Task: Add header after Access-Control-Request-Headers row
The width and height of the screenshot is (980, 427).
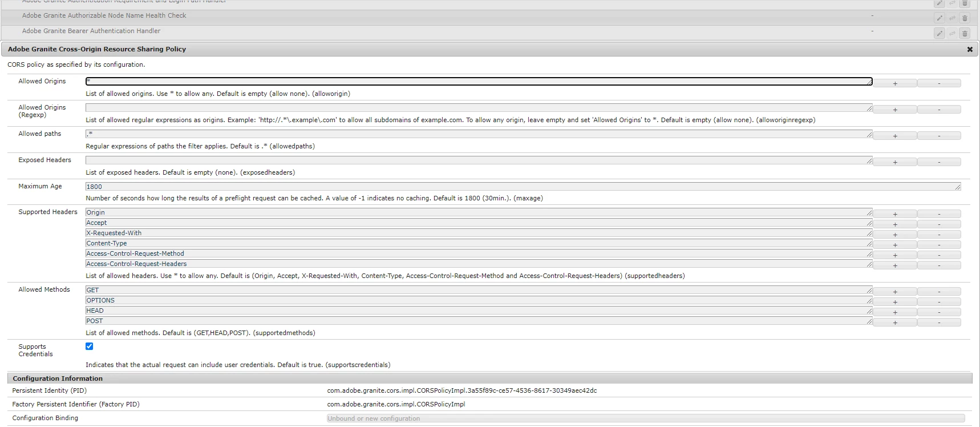Action: coord(895,265)
